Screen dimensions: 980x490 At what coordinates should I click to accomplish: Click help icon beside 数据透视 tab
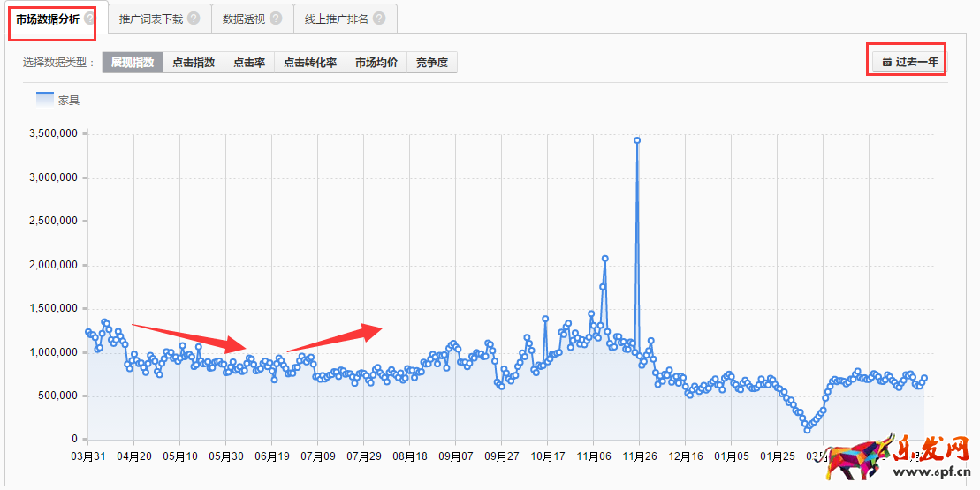[276, 19]
